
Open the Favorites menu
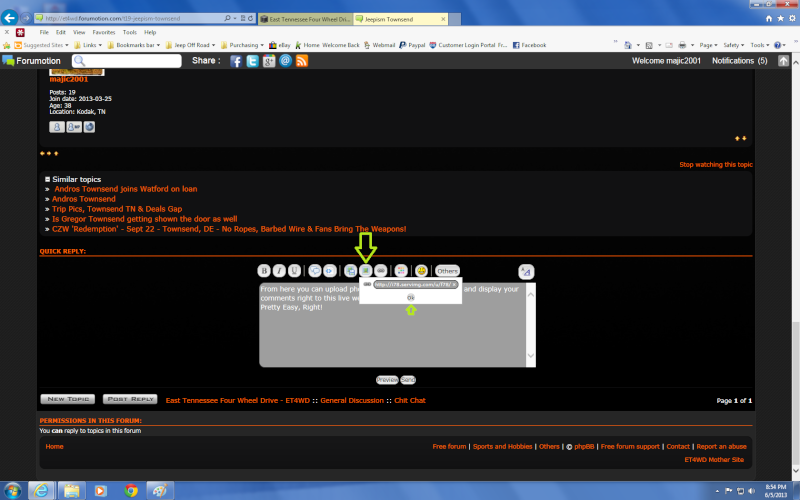point(104,32)
